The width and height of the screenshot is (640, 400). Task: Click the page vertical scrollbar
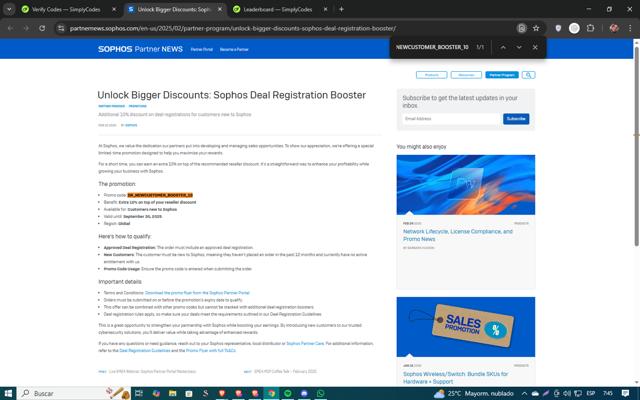pyautogui.click(x=636, y=146)
